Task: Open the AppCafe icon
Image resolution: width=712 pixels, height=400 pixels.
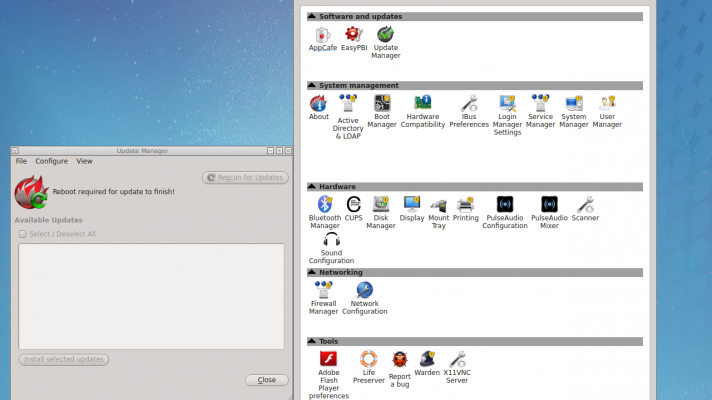Action: click(322, 35)
